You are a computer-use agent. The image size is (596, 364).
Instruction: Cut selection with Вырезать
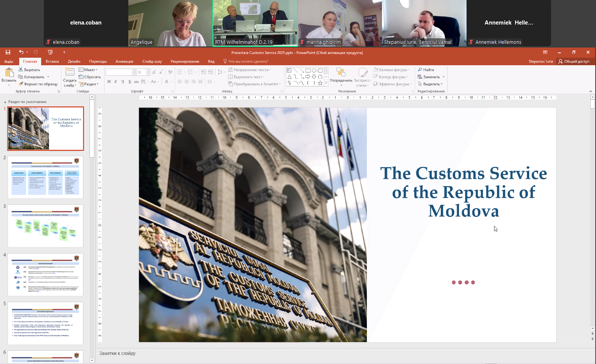[x=29, y=70]
